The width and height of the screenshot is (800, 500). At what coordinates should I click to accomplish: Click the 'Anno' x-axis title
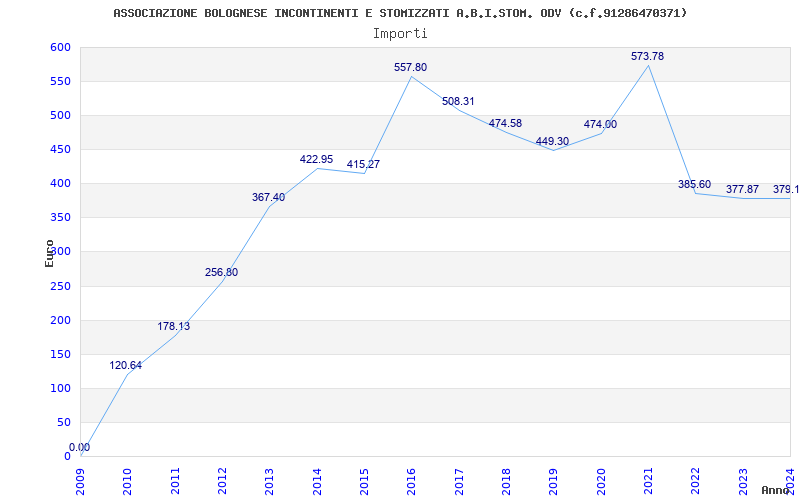point(775,490)
